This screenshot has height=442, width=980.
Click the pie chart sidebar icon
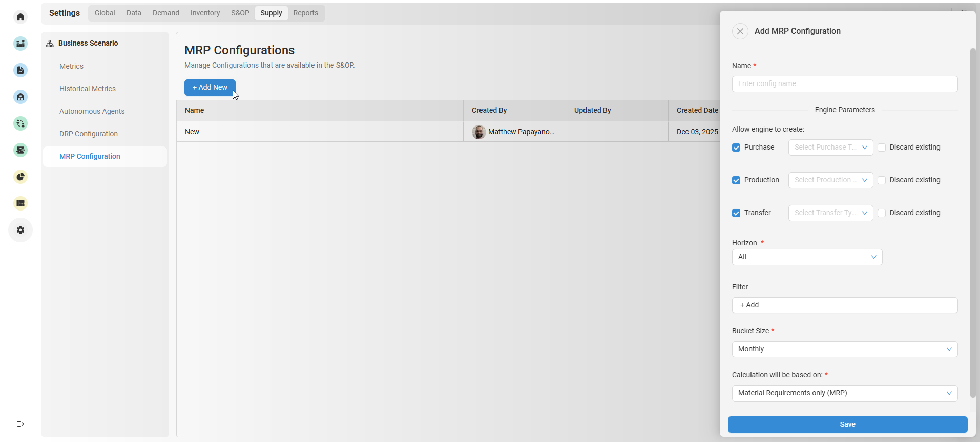tap(20, 177)
